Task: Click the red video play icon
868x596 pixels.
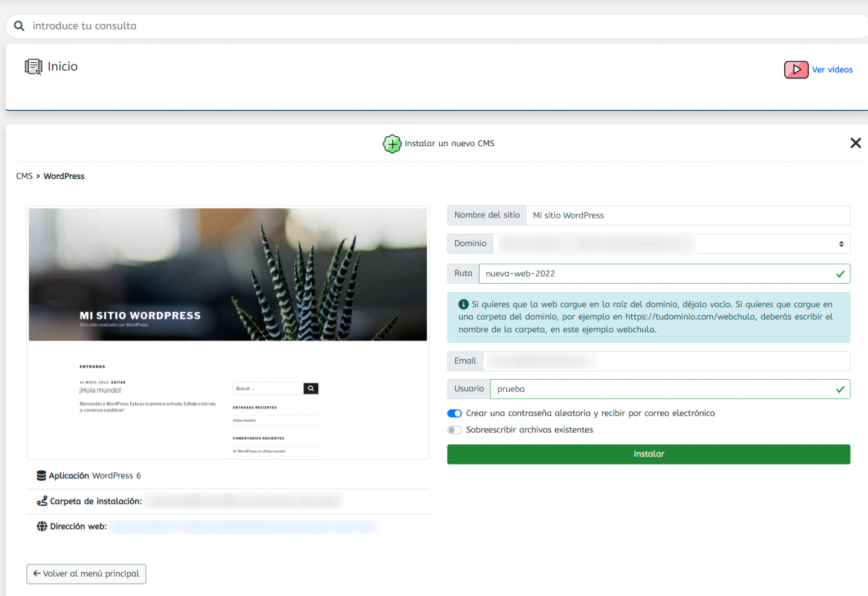Action: (796, 70)
